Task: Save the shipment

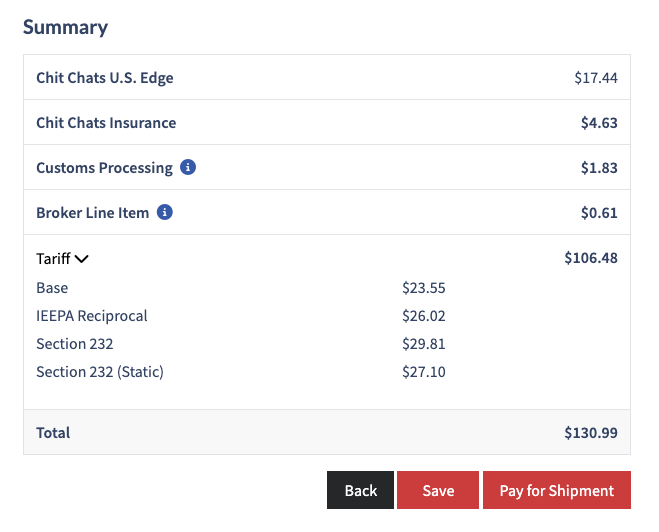Action: click(438, 490)
